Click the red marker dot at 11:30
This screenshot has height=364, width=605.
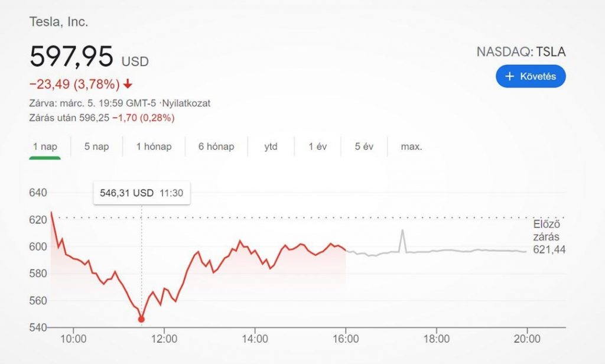(x=141, y=319)
